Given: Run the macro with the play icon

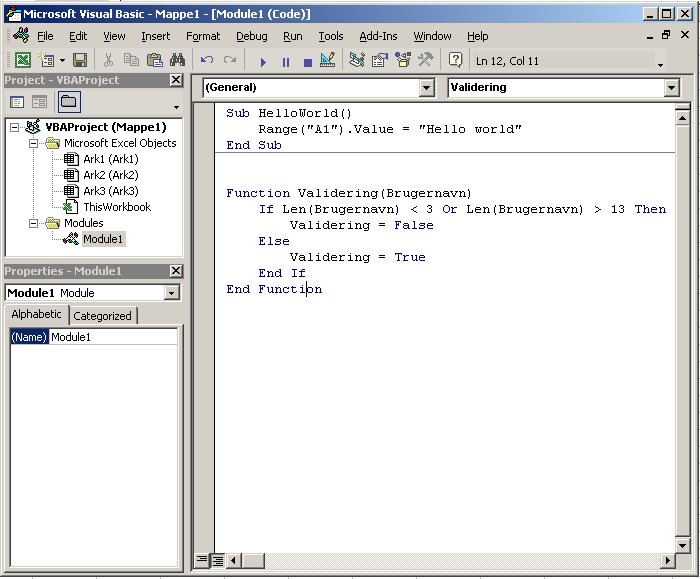Looking at the screenshot, I should [x=264, y=61].
